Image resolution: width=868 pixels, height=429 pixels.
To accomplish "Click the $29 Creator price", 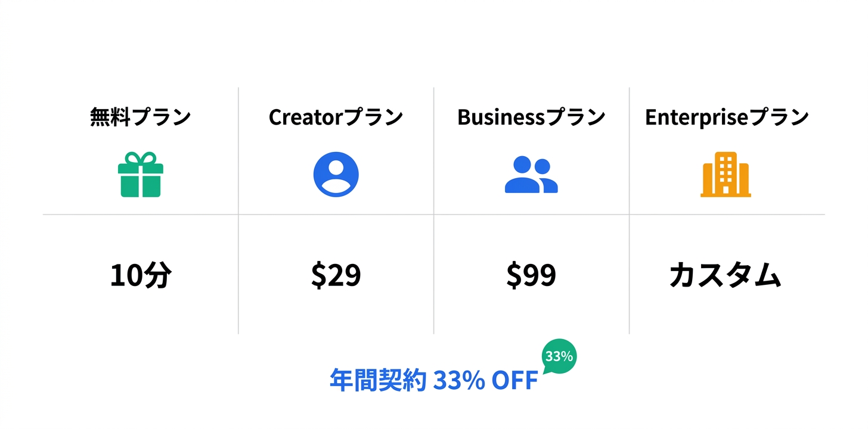I will [x=336, y=275].
